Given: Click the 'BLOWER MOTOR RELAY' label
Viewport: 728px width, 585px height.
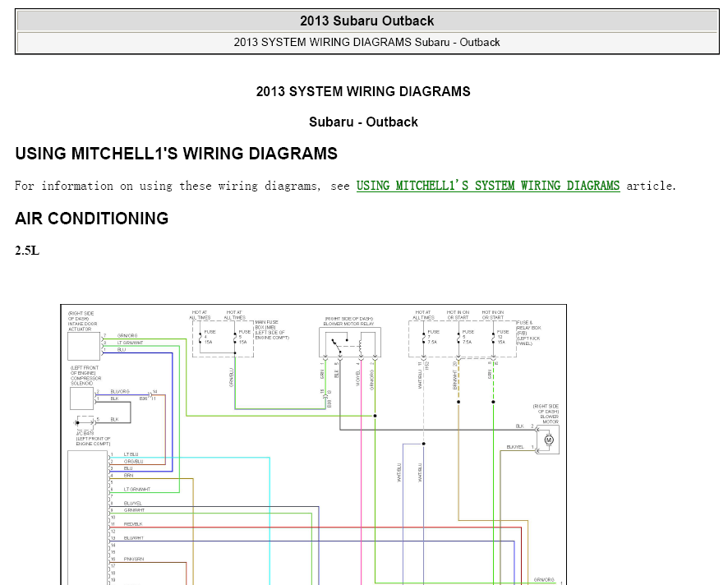Looking at the screenshot, I should 348,324.
